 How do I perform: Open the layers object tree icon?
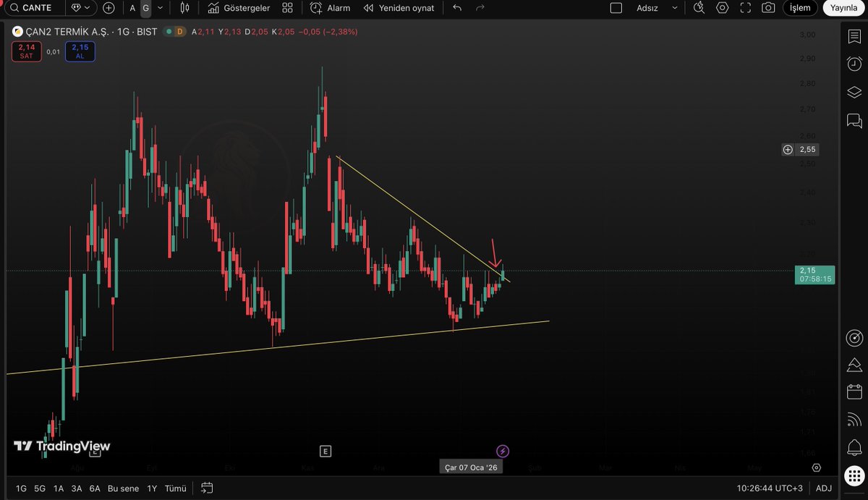tap(854, 92)
